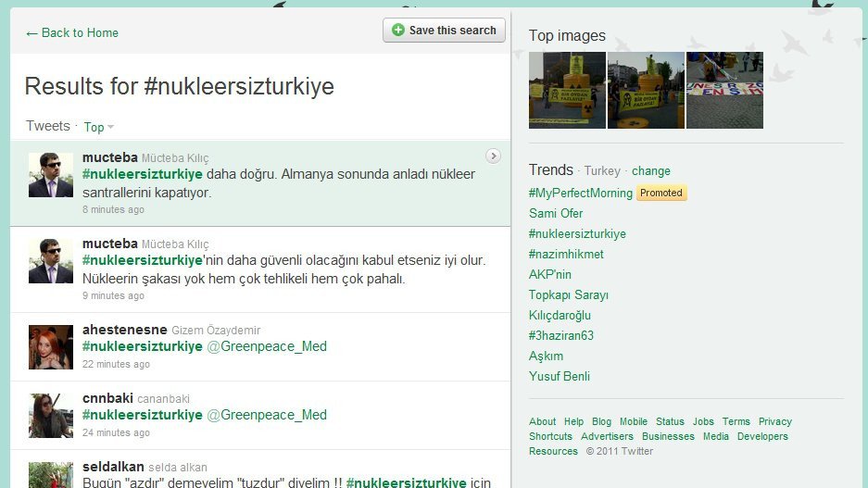868x488 pixels.
Task: Open the Kılıçdaroğlu trend
Action: point(560,316)
